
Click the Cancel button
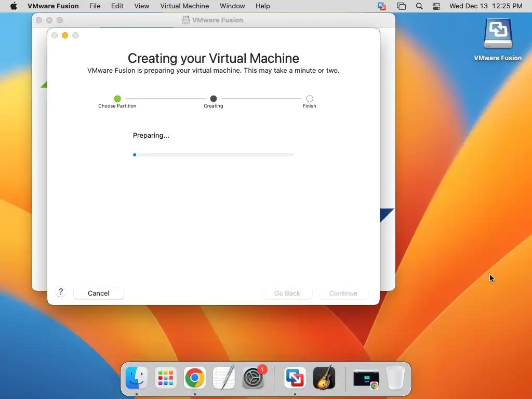(98, 293)
